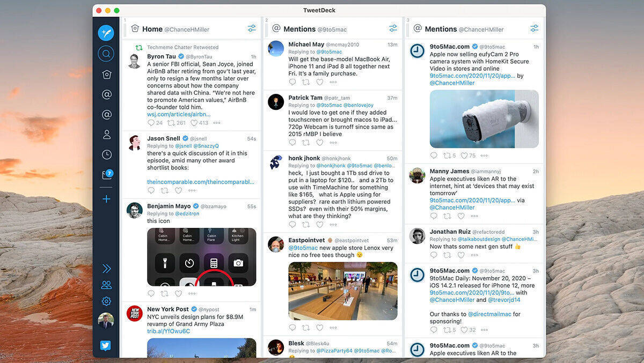Reply to Jason Snell's tweet
This screenshot has width=644, height=363.
[151, 190]
